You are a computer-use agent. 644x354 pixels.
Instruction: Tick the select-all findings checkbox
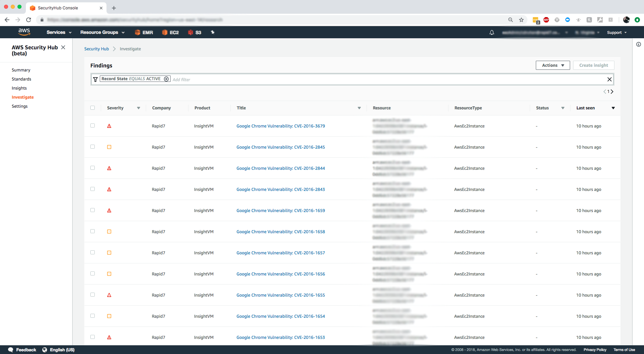pos(93,108)
